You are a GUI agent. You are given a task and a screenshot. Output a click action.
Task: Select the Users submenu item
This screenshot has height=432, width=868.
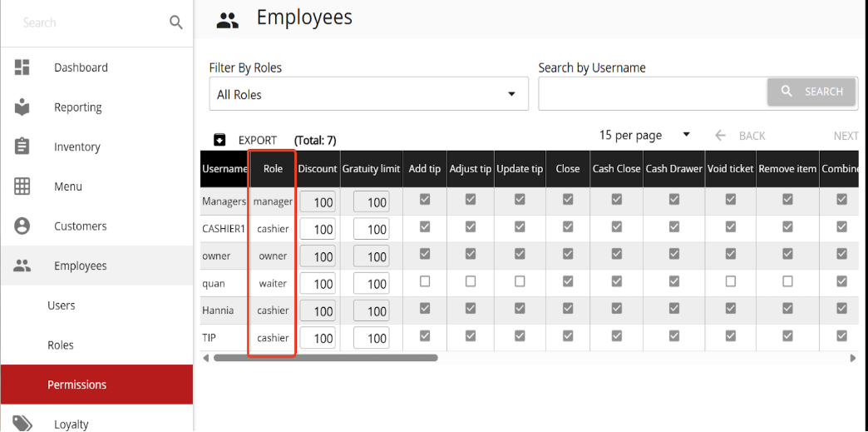(62, 305)
